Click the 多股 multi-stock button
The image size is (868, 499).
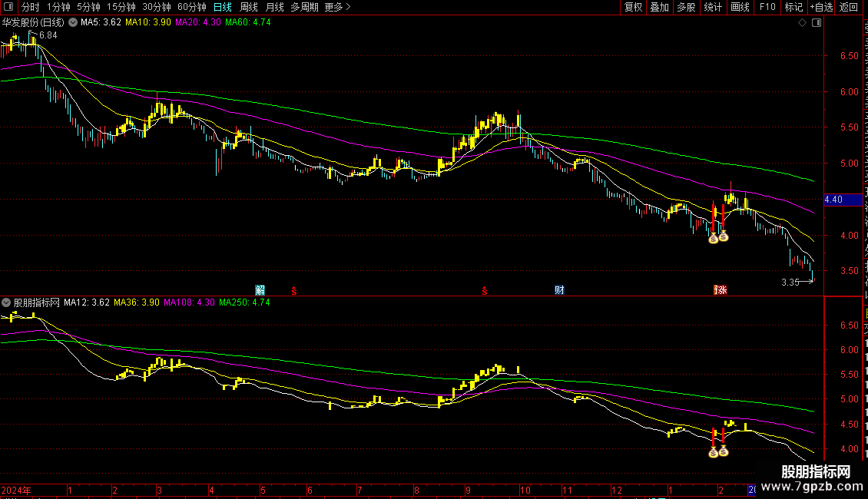(686, 7)
